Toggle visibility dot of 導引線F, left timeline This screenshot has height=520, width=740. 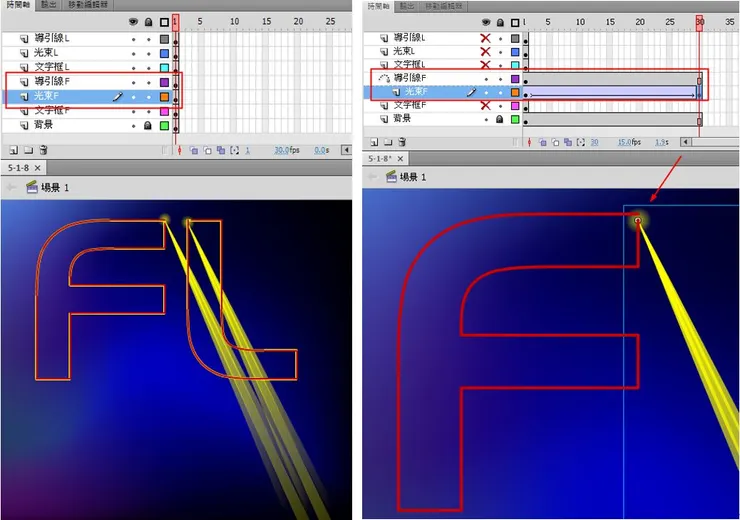click(x=134, y=82)
